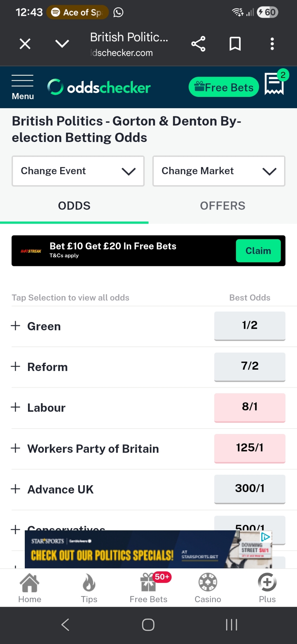Switch to the OFFERS tab
The image size is (297, 644).
pos(223,206)
